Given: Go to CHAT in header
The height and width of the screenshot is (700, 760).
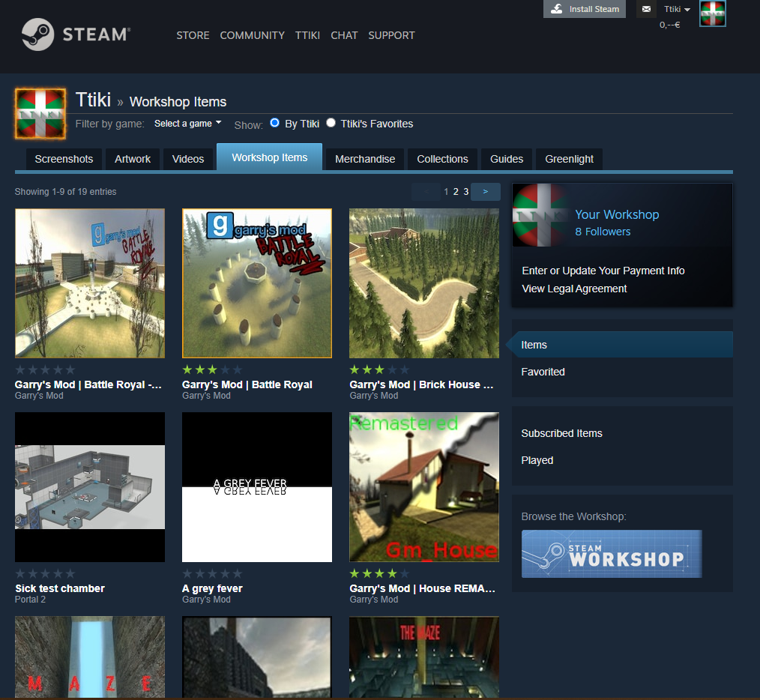Looking at the screenshot, I should pyautogui.click(x=344, y=35).
